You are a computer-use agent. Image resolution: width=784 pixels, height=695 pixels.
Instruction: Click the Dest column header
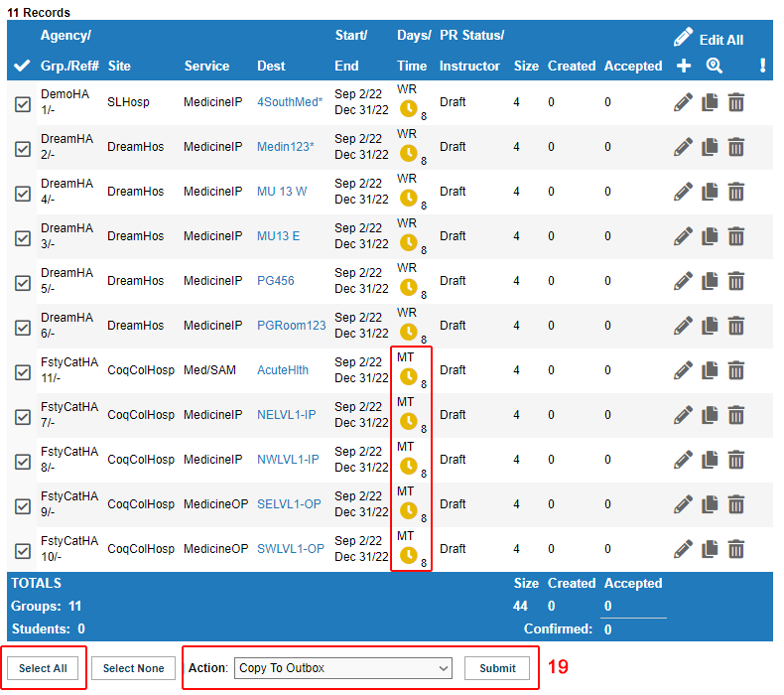(271, 67)
